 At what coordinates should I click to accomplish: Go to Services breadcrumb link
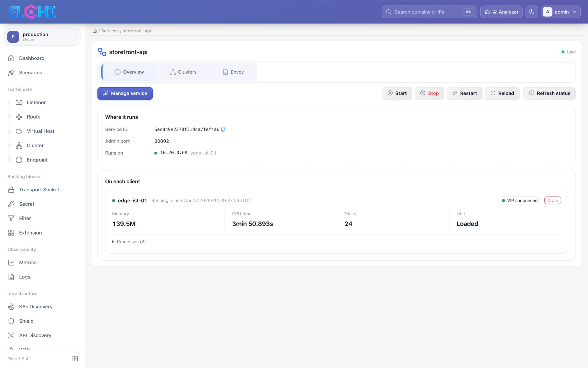(110, 31)
